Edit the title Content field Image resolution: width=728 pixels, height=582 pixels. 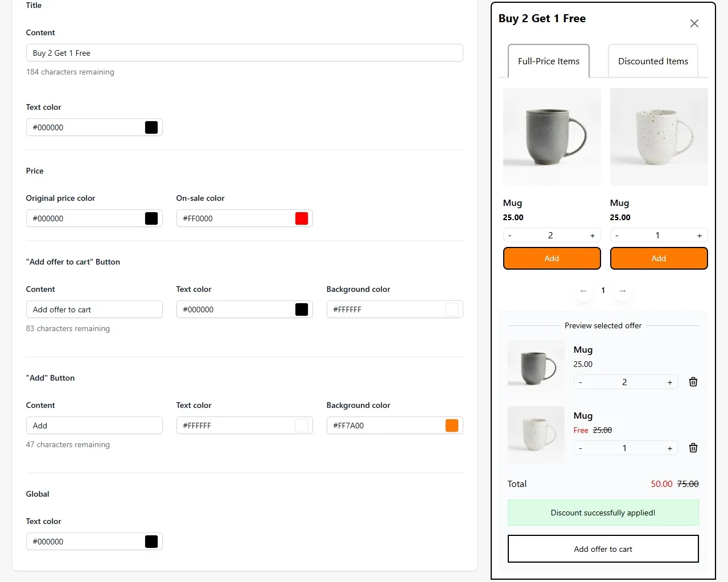point(245,53)
